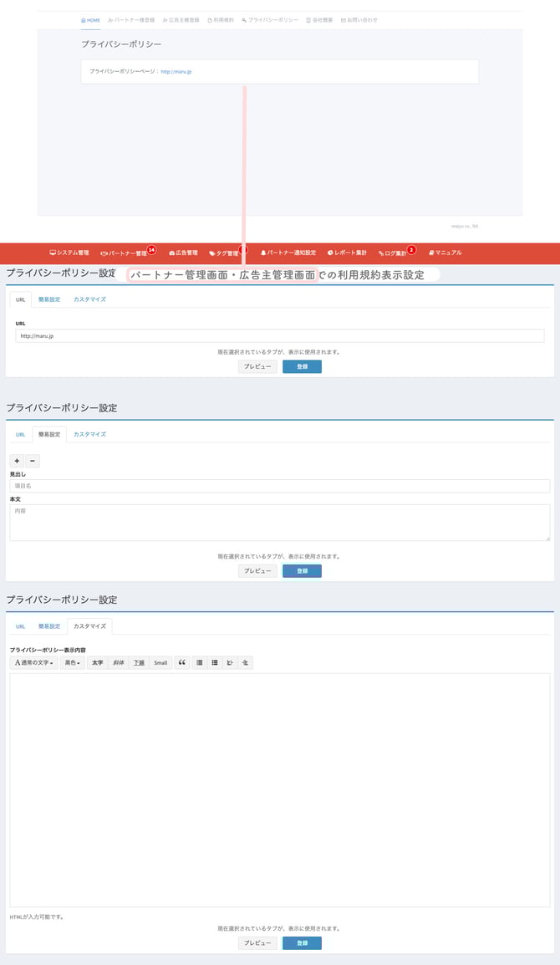Click the plus button to add item
Screen dimensions: 560x965
coord(17,461)
